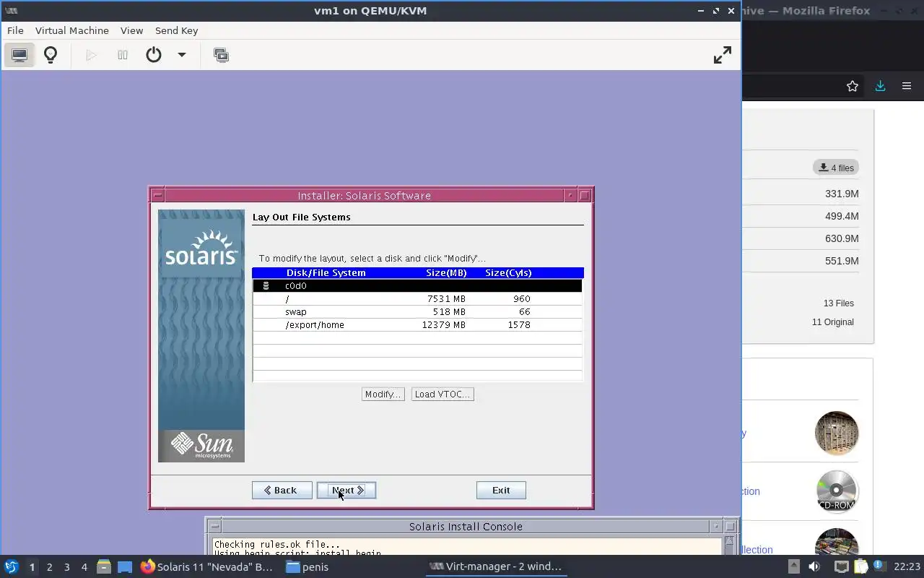Open the file manager taskbar icon
The width and height of the screenshot is (924, 578).
104,567
